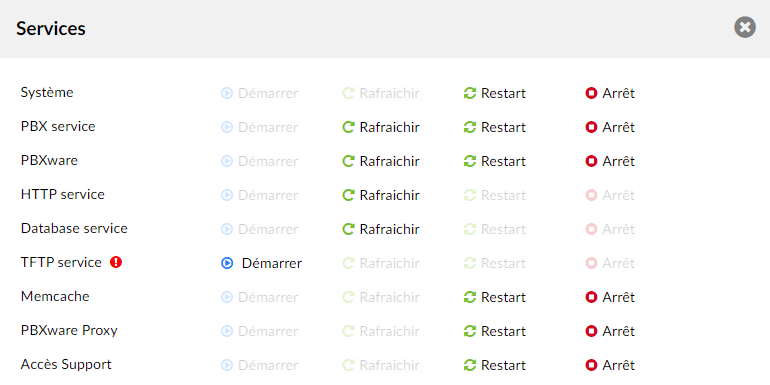
Task: Restart the Système service
Action: (495, 93)
